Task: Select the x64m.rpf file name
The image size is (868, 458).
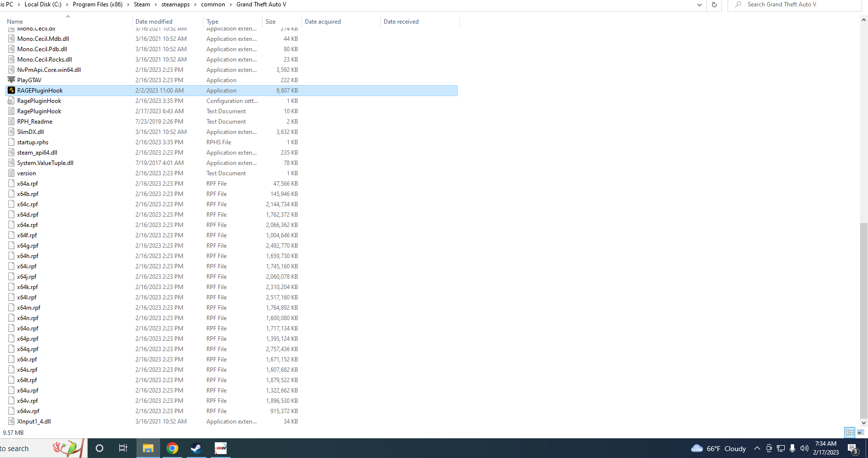Action: click(29, 308)
